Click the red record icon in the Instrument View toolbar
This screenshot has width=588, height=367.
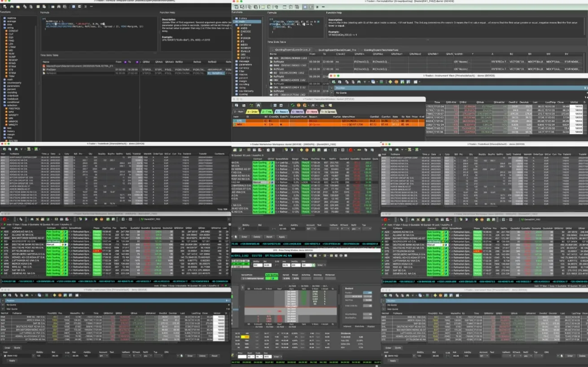396,82
